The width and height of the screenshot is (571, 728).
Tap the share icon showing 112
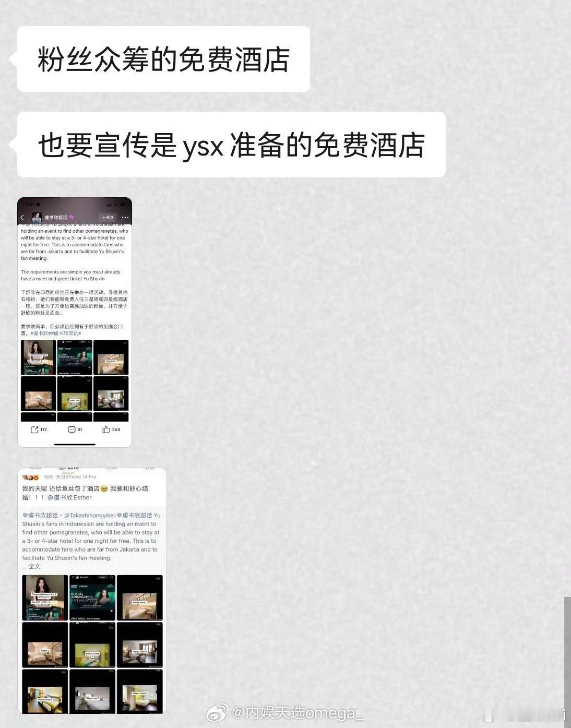34,429
